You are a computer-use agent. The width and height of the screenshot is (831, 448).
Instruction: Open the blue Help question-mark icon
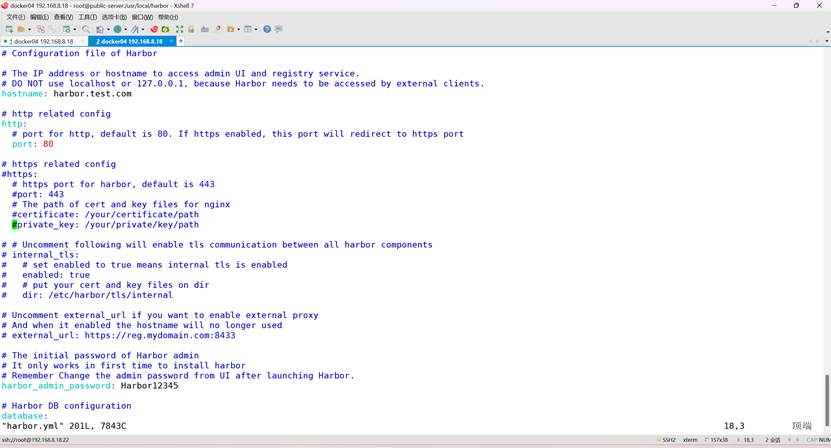[x=267, y=29]
